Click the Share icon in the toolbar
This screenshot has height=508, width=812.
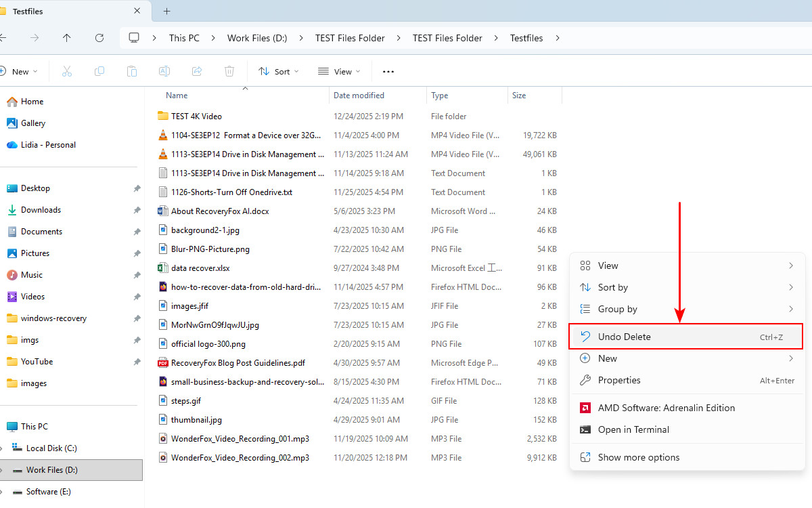click(196, 70)
